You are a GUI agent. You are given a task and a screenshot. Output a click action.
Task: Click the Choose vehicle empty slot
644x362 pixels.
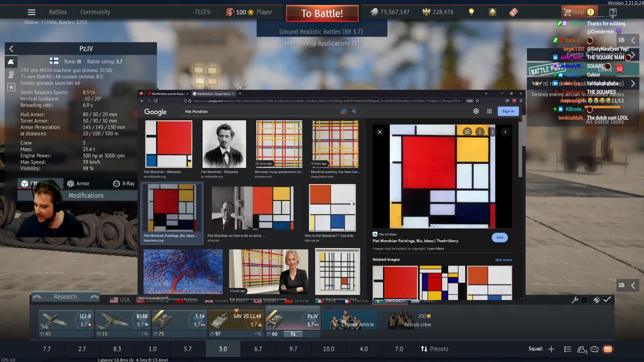coord(350,320)
